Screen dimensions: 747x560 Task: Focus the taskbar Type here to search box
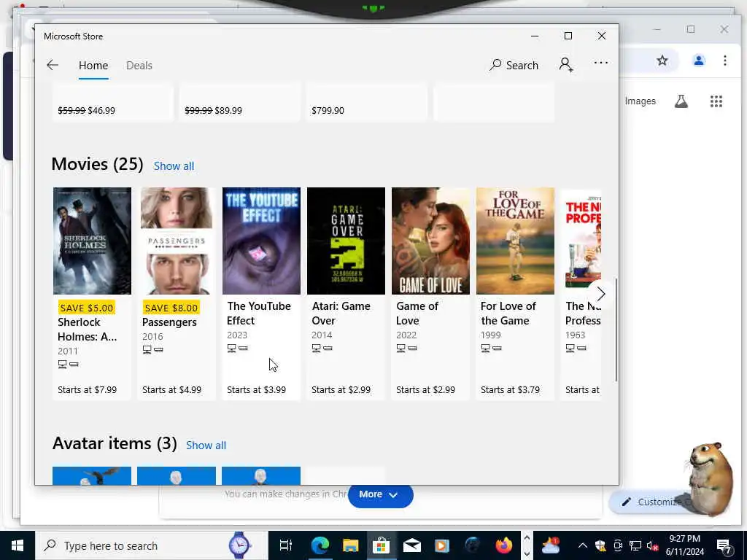[x=152, y=545]
